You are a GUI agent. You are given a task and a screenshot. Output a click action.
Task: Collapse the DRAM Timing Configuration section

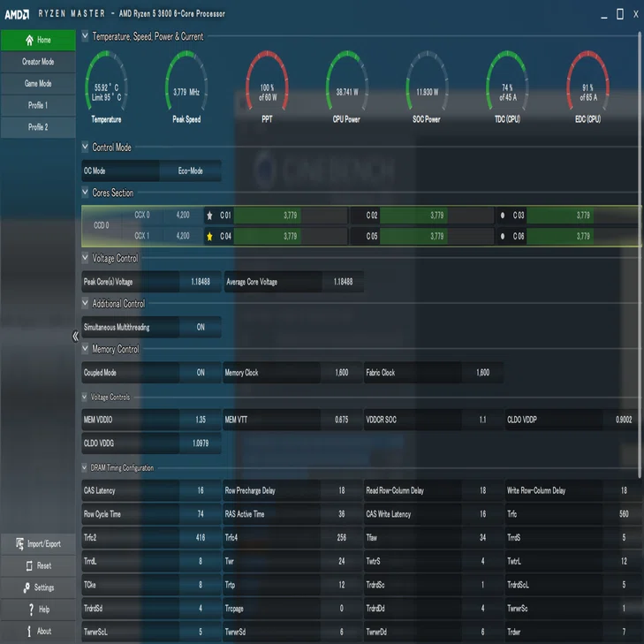(84, 467)
